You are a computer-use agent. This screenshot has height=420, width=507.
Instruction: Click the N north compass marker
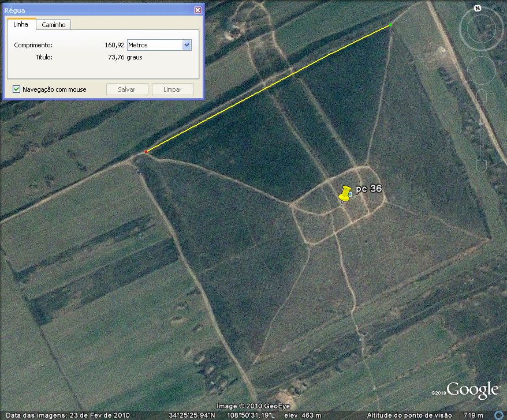[478, 8]
